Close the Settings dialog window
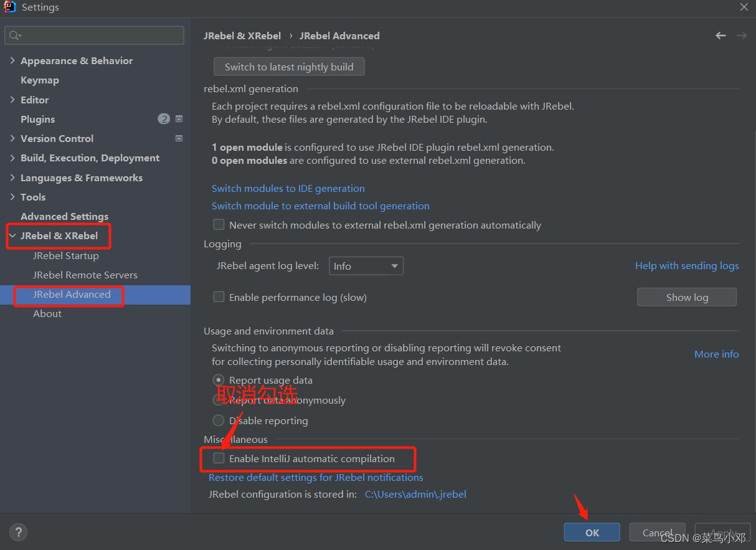Image resolution: width=756 pixels, height=550 pixels. (x=744, y=7)
